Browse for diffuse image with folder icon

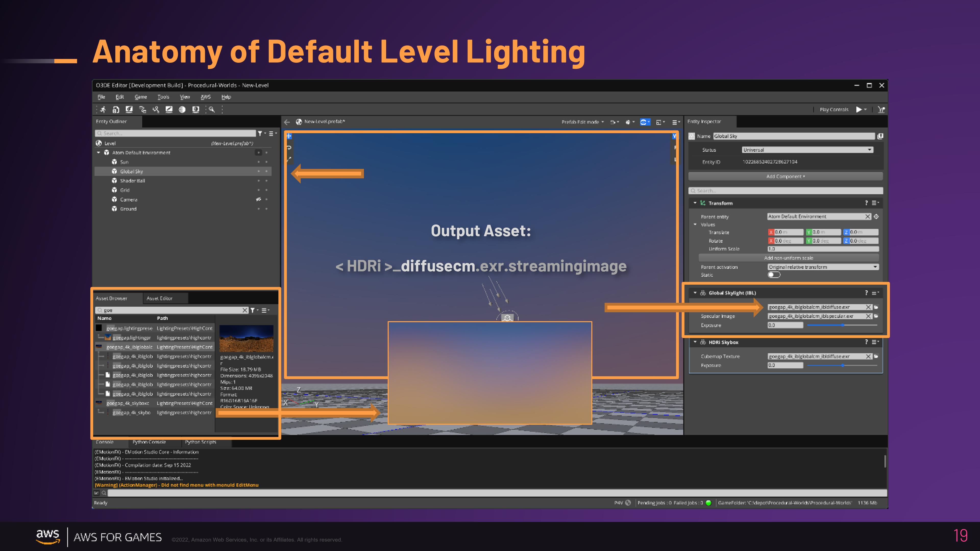click(x=876, y=307)
